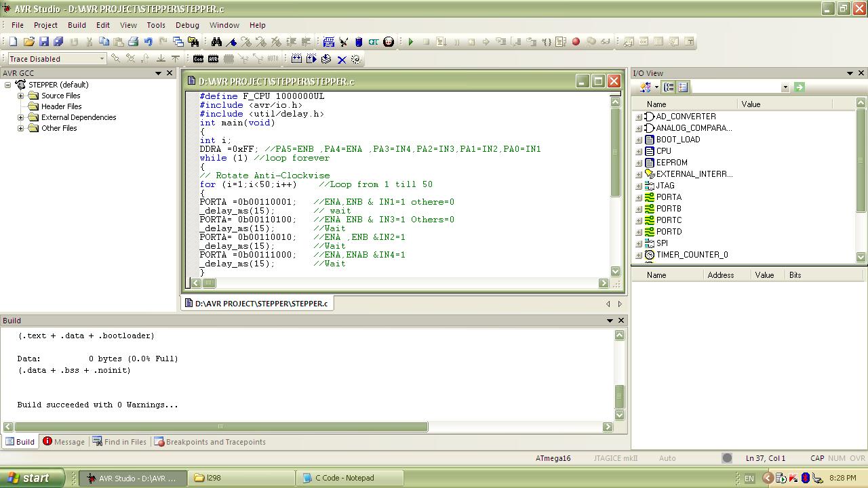The height and width of the screenshot is (488, 868).
Task: Toggle bookmark with the blue flag icon
Action: (x=231, y=41)
